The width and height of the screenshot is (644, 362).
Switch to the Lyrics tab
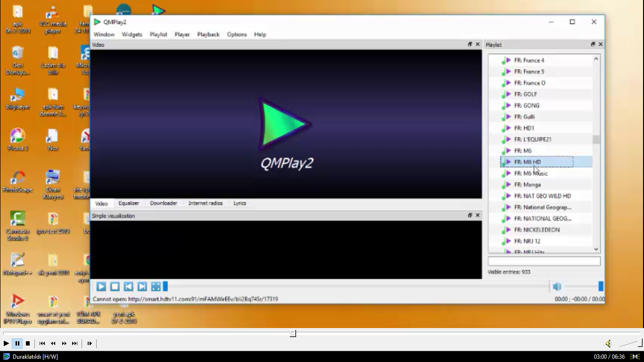point(240,203)
